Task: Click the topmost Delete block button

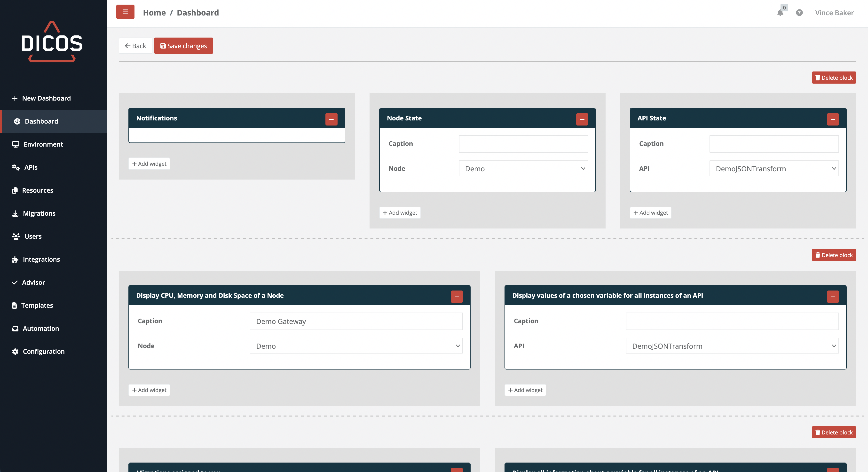Action: tap(834, 78)
